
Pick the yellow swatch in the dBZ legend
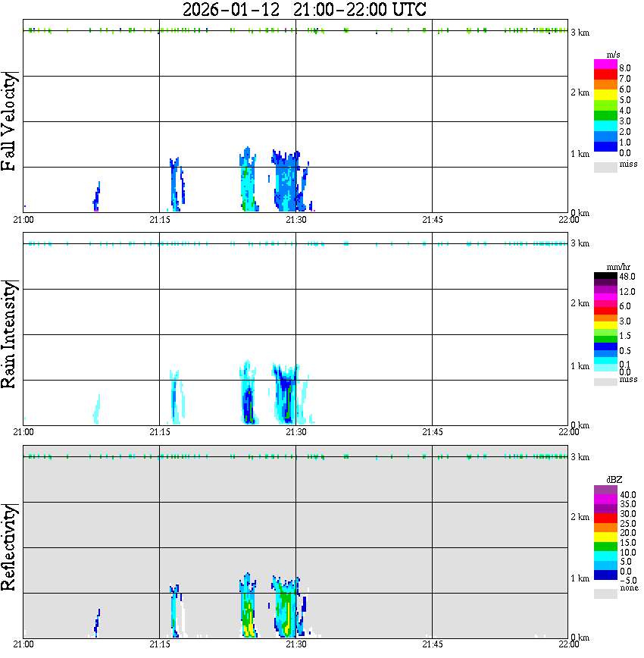[x=605, y=537]
